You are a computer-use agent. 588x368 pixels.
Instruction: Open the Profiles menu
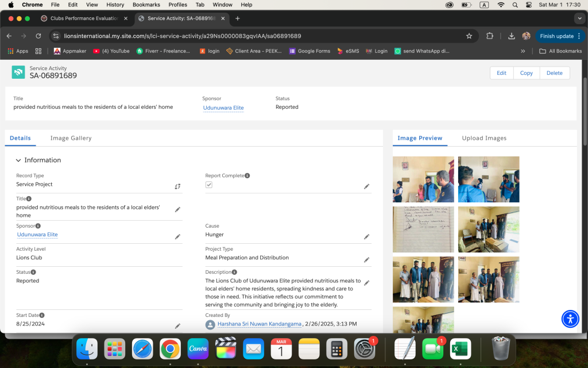coord(178,5)
